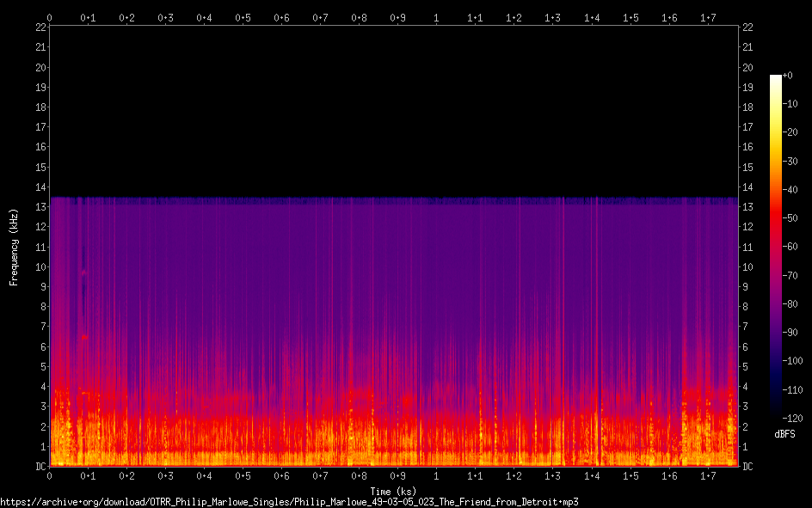Screen dimensions: 812x508
Task: Click the 'Frequency (kHz)' axis label
Action: coord(14,247)
